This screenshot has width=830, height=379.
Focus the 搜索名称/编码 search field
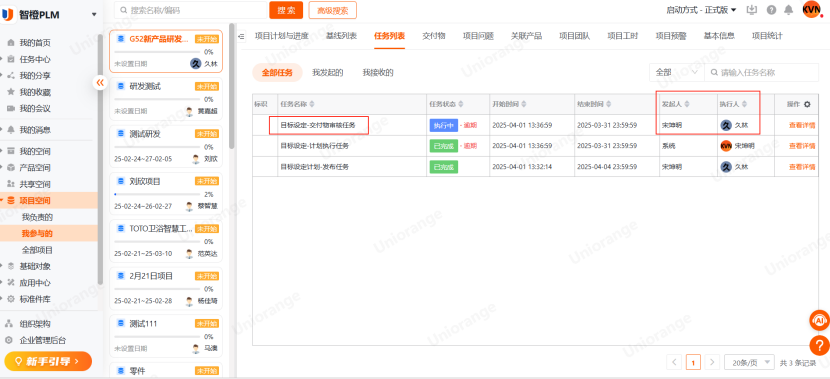tap(191, 10)
